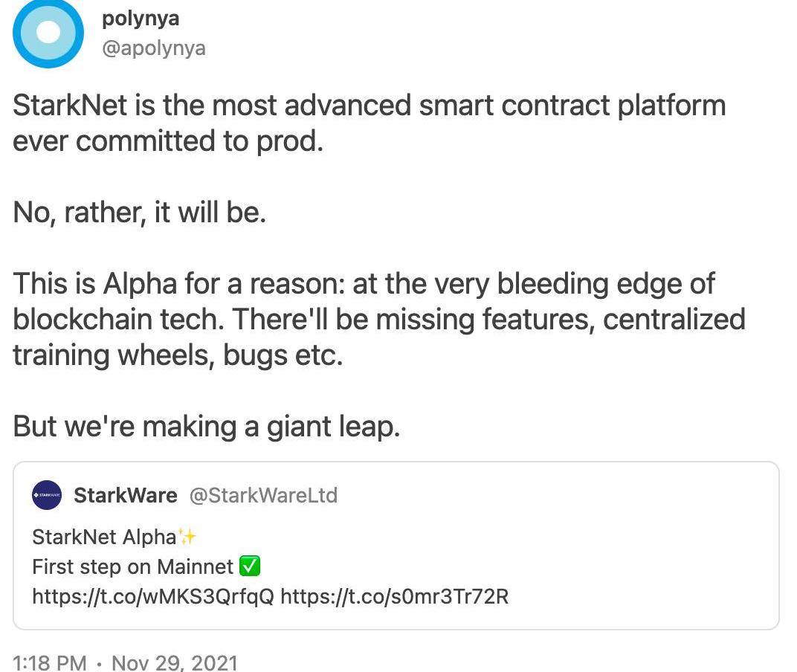This screenshot has width=797, height=672.
Task: Open the t.co/wMKS3QrfqQ link
Action: 153,596
